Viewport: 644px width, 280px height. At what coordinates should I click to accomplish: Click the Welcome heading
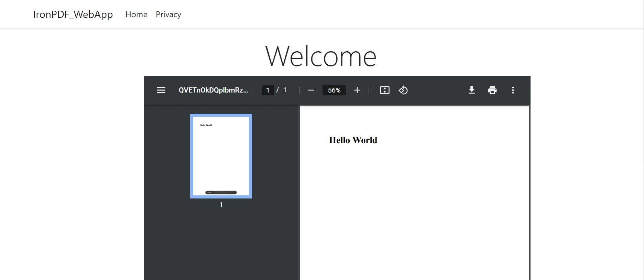tap(321, 56)
